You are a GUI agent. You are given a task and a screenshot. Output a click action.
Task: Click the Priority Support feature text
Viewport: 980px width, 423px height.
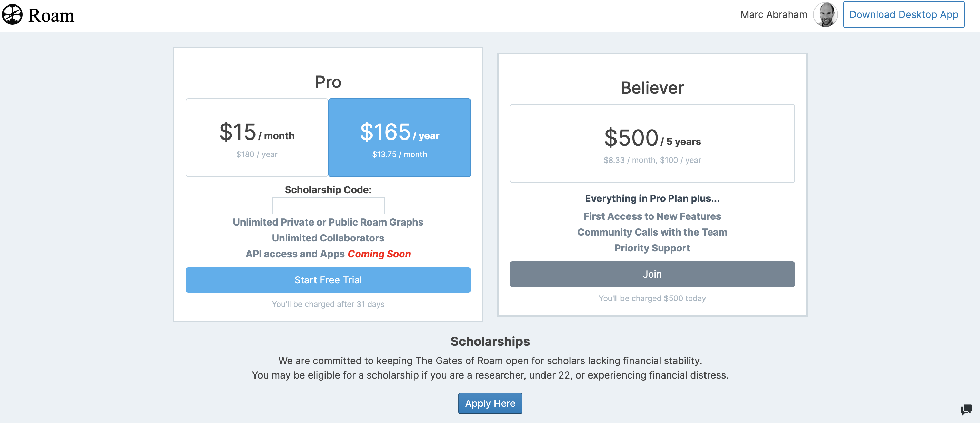click(x=652, y=248)
